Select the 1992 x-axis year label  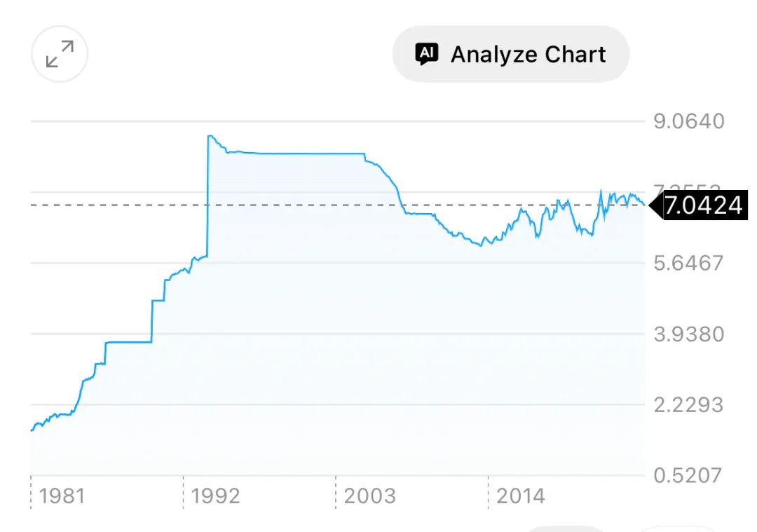point(215,496)
